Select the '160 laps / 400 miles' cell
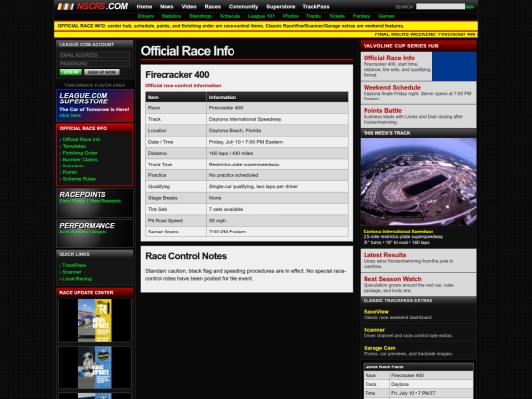Image resolution: width=532 pixels, height=399 pixels. tap(277, 153)
